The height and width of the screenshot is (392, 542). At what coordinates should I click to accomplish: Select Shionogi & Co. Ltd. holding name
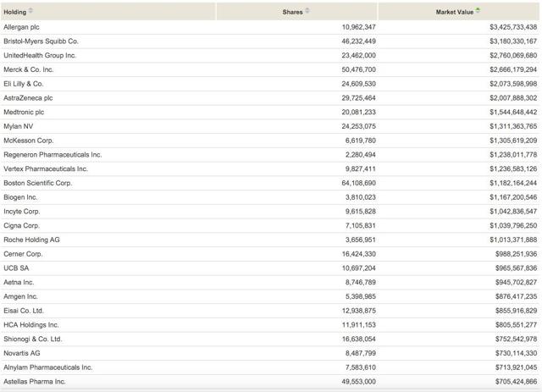click(x=33, y=339)
